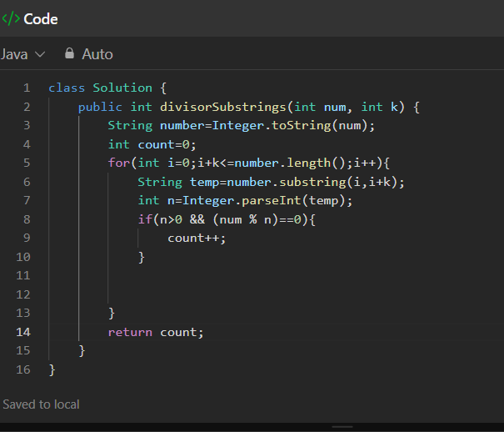504x432 pixels.
Task: Click the 'Saved to local' status text
Action: pos(41,404)
